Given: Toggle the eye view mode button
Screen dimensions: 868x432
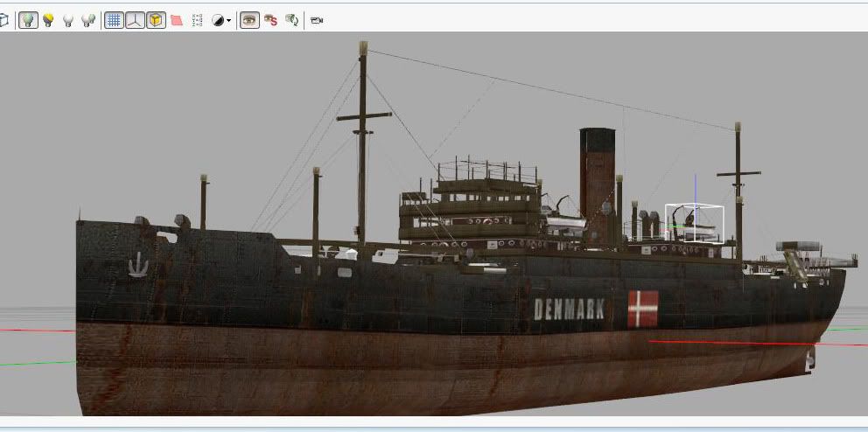Looking at the screenshot, I should coord(249,20).
